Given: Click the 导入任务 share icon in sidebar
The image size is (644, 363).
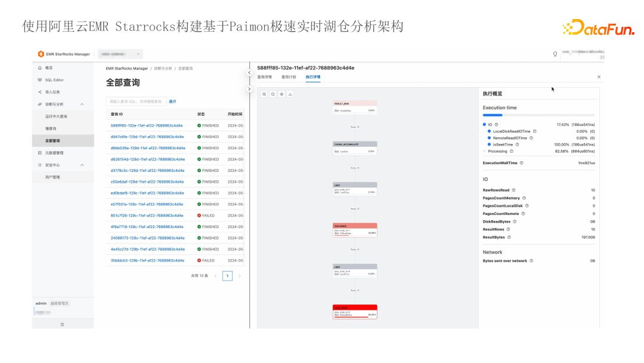Looking at the screenshot, I should [x=40, y=92].
